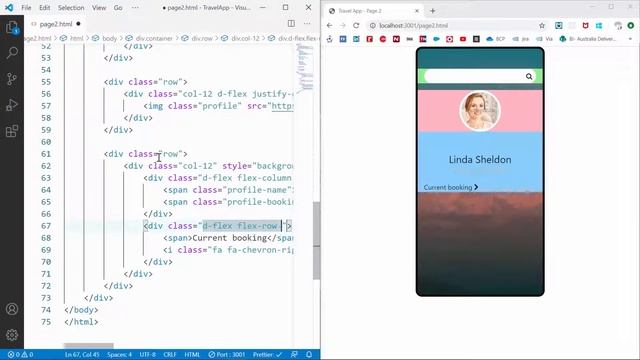Screen dimensions: 640x360
Task: Close the Travel App - Page 2 tab
Action: [x=417, y=11]
